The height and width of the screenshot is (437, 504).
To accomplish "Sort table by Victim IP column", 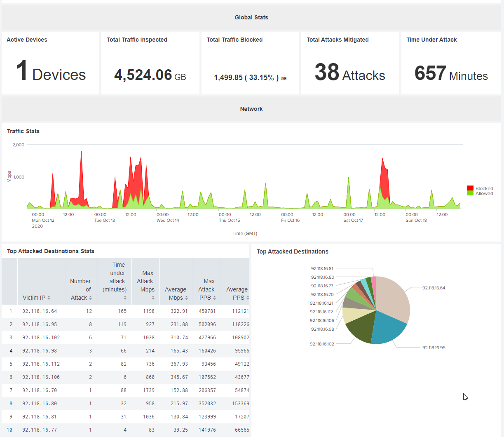I will point(36,298).
